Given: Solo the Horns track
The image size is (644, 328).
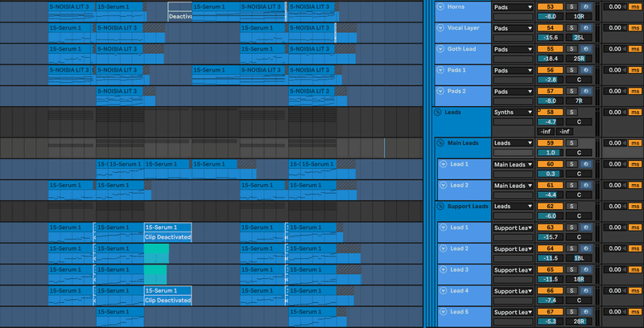Looking at the screenshot, I should 572,6.
